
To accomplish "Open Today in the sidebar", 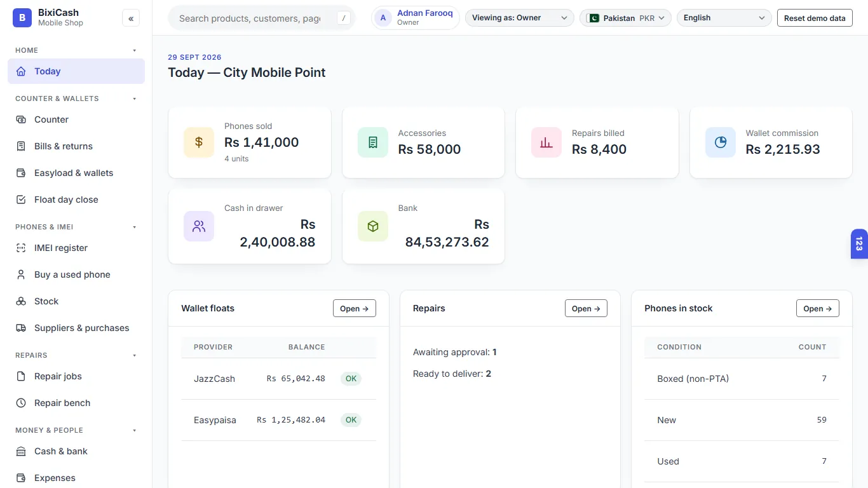I will click(x=76, y=71).
